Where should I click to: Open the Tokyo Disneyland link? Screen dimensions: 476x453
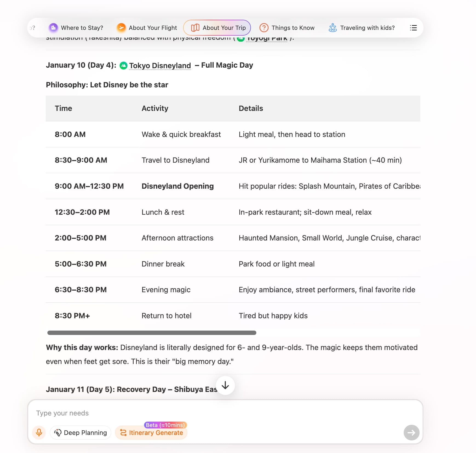tap(160, 65)
